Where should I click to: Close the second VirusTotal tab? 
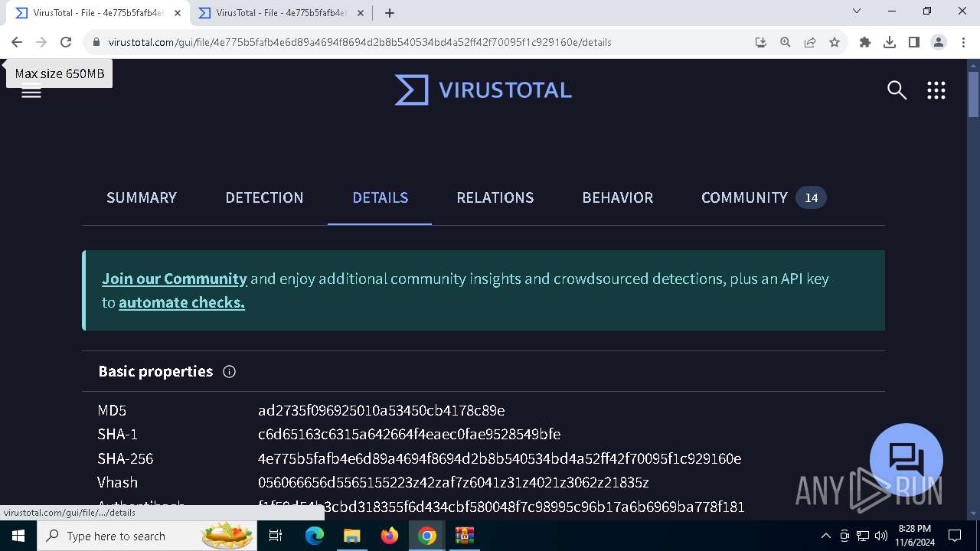point(361,13)
